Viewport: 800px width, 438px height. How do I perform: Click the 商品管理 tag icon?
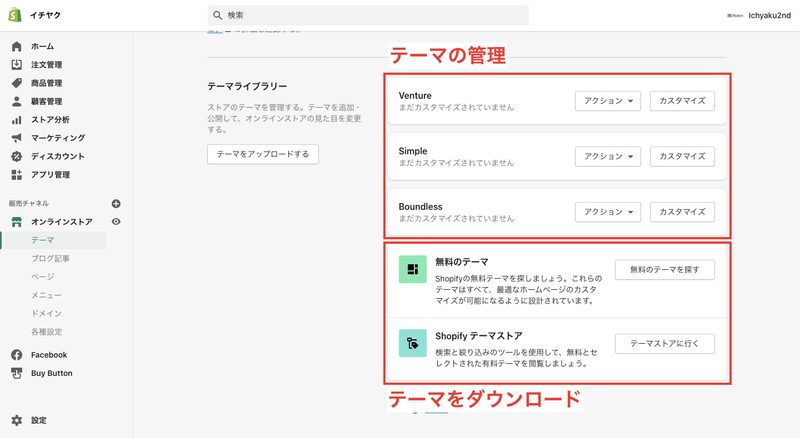pos(17,83)
